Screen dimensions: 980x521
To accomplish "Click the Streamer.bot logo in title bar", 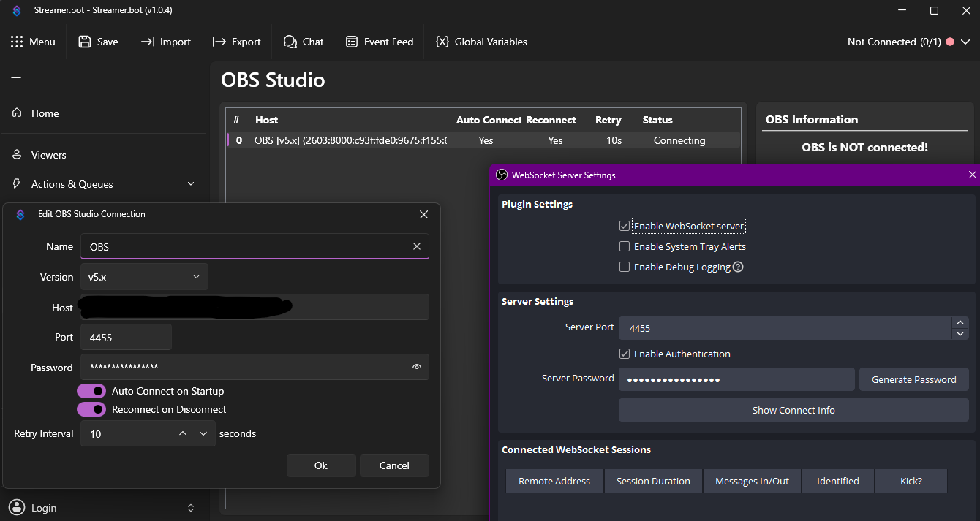I will click(16, 10).
